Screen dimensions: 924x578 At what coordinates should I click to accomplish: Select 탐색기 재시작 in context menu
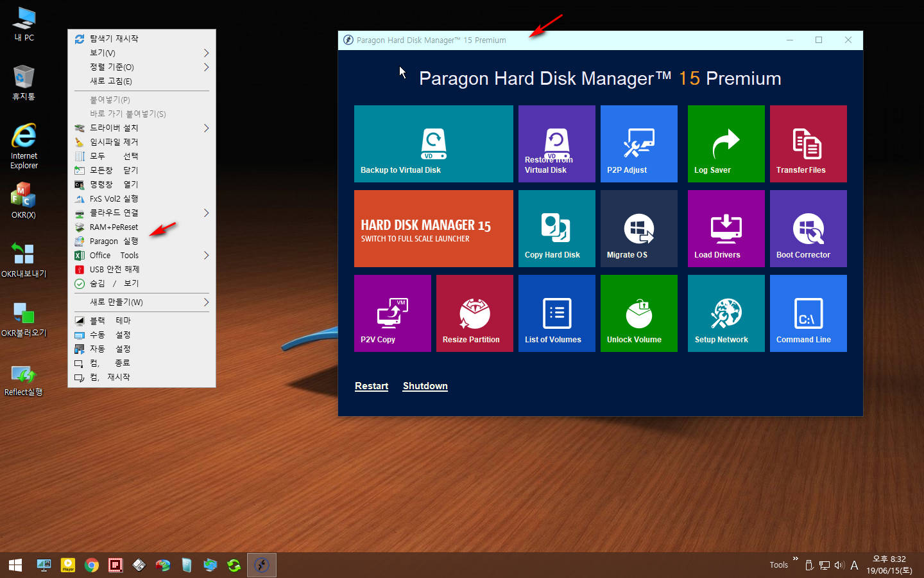pos(142,39)
